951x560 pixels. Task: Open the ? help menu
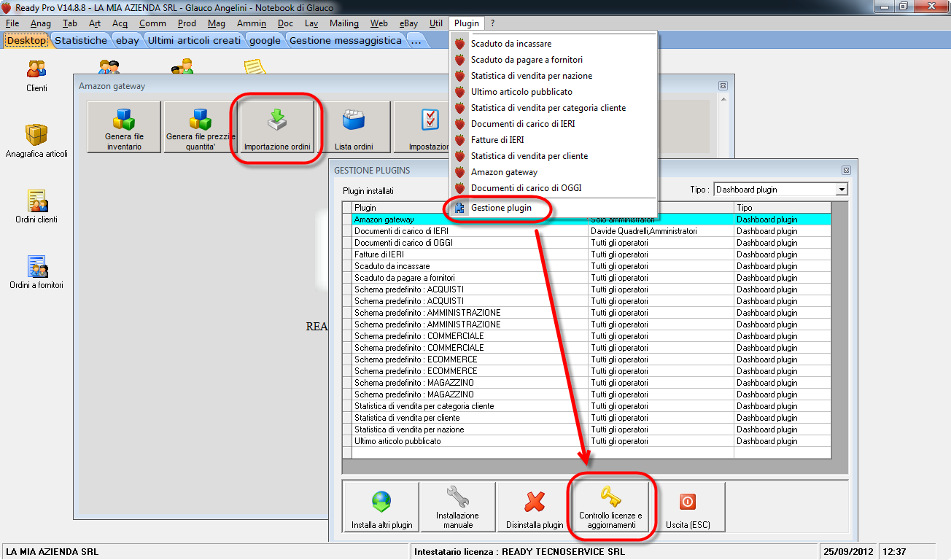[x=492, y=23]
